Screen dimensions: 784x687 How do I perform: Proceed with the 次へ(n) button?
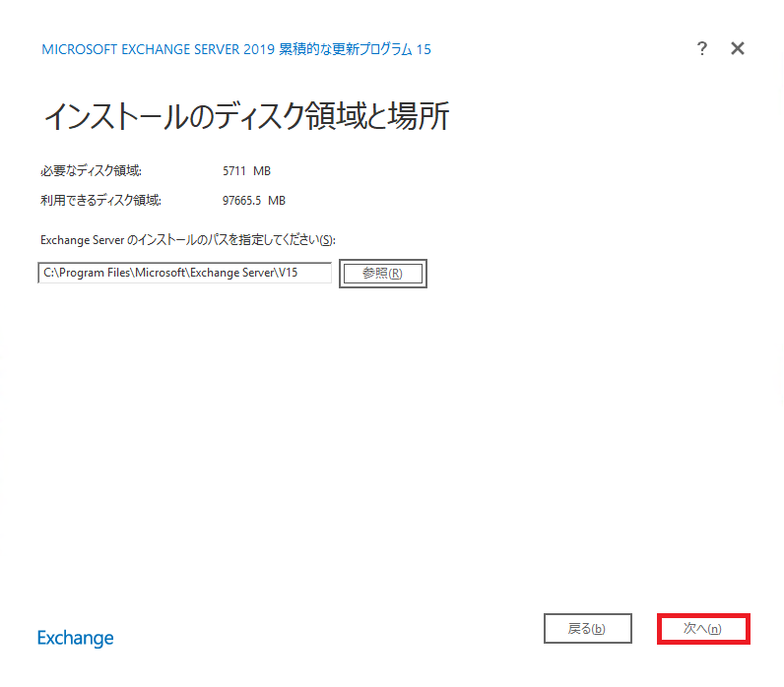coord(703,629)
